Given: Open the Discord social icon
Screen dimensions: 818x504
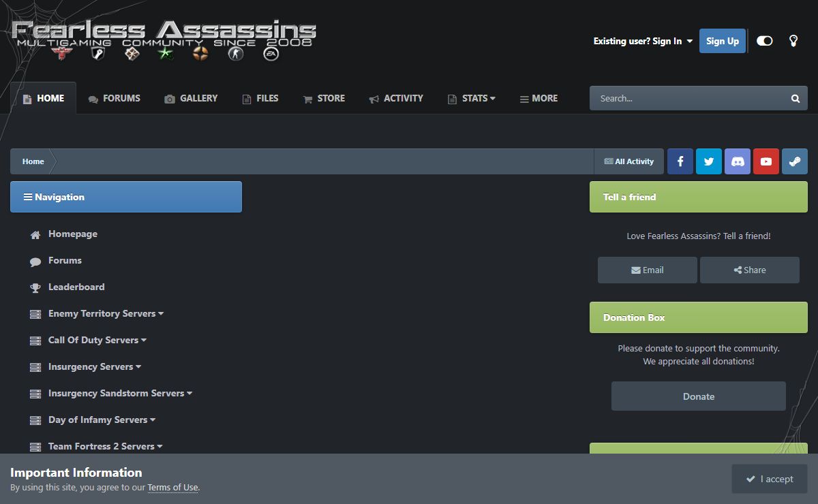Looking at the screenshot, I should (738, 161).
